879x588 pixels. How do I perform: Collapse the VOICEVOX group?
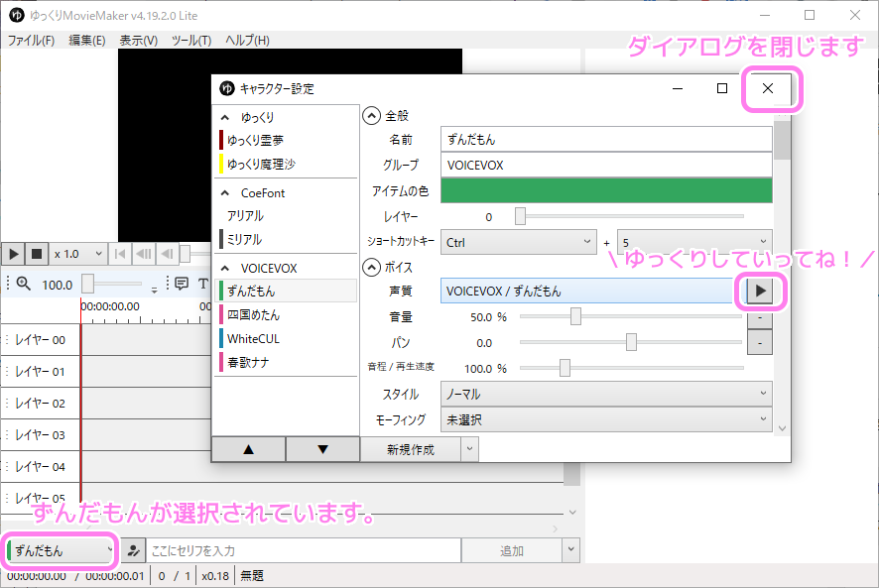click(x=225, y=268)
